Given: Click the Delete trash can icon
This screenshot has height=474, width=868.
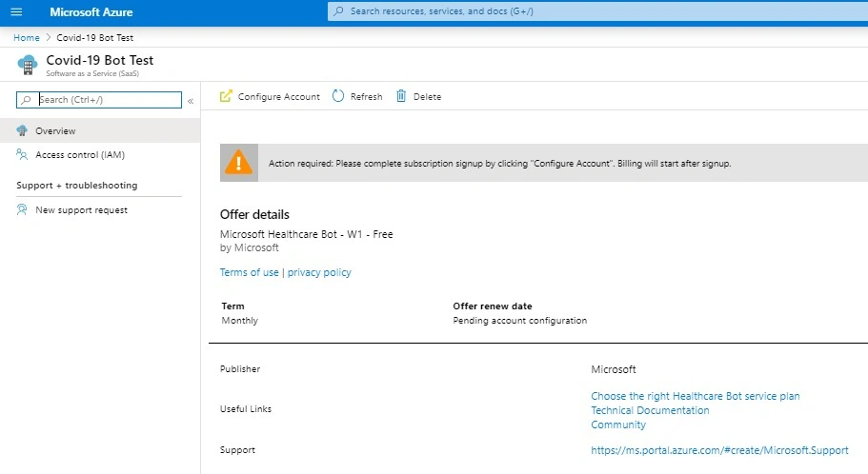Looking at the screenshot, I should click(401, 96).
